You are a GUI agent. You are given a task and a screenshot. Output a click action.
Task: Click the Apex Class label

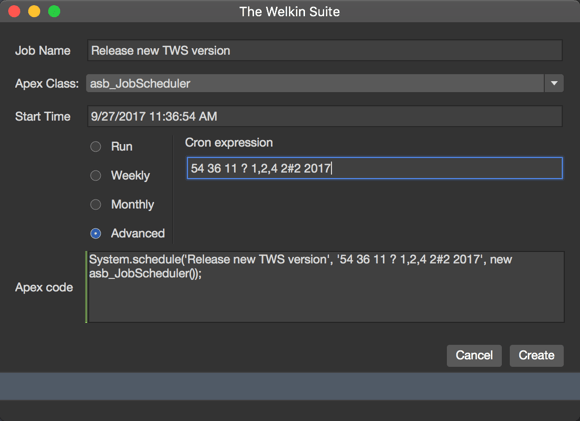47,84
